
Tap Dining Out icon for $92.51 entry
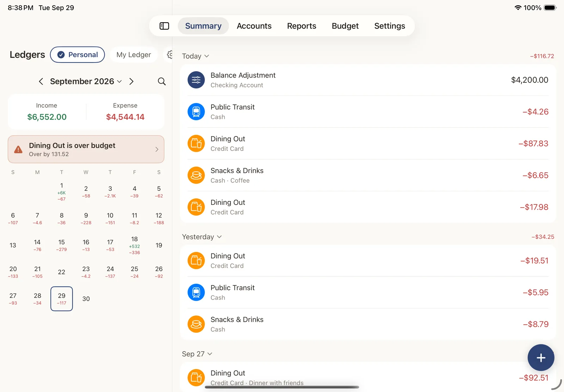[196, 378]
